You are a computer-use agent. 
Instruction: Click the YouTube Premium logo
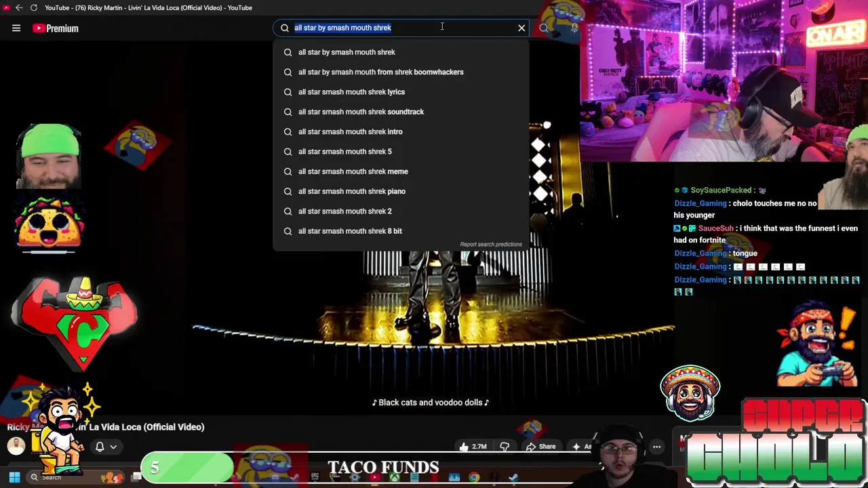point(56,28)
